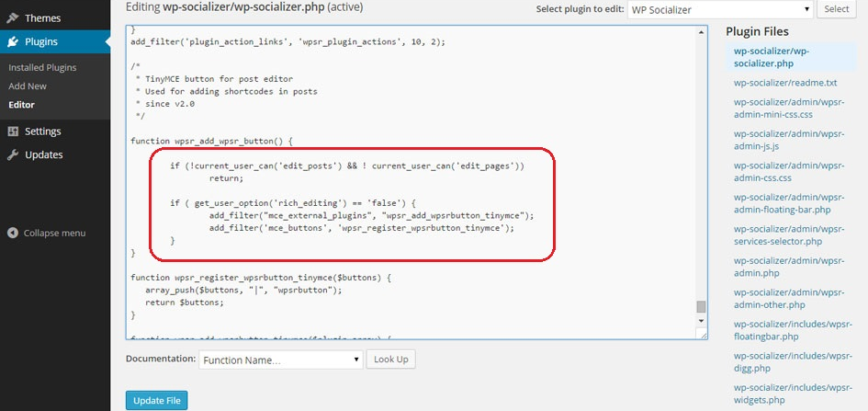Open Add New plugin page

(28, 86)
